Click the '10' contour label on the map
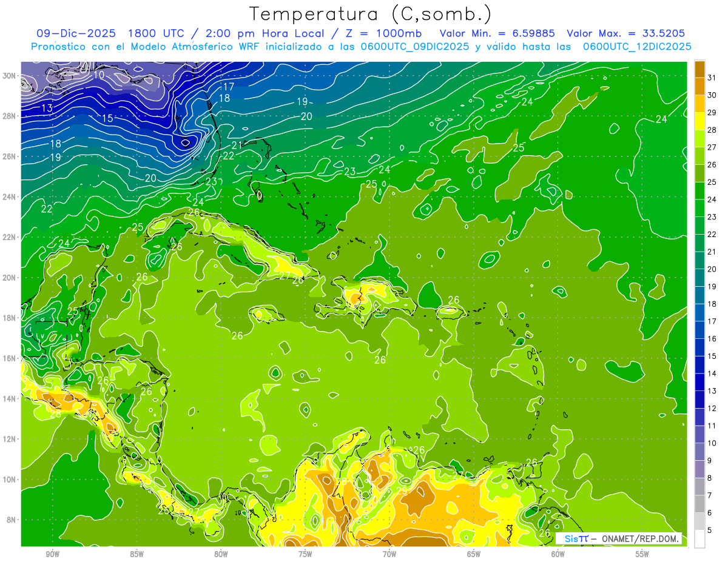The image size is (728, 562). tap(99, 75)
